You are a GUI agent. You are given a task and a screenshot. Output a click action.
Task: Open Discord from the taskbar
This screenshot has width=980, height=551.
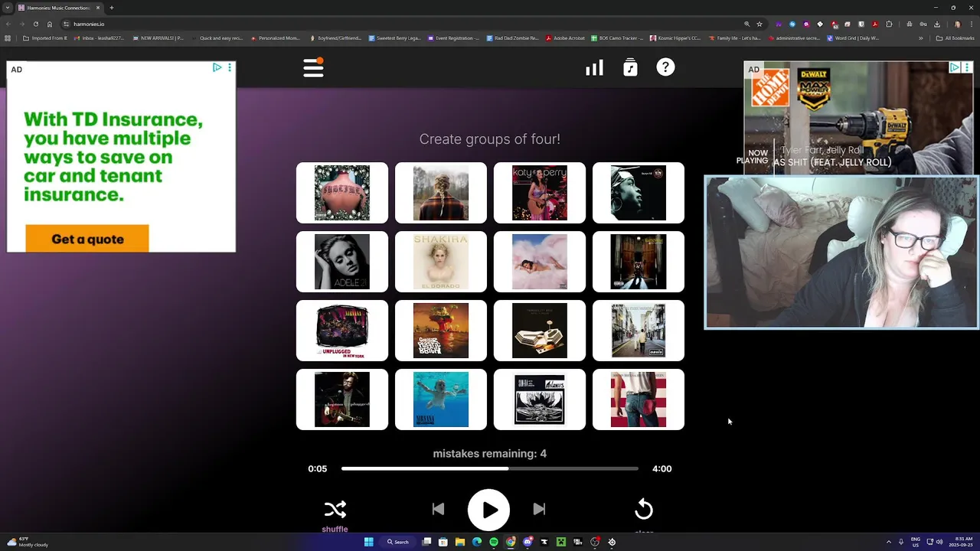point(528,542)
